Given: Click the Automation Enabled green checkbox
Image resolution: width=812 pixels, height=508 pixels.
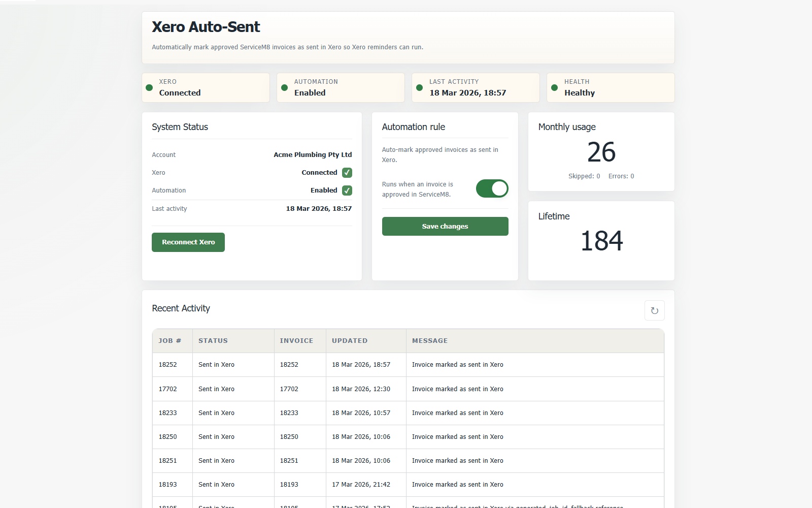Looking at the screenshot, I should (x=347, y=190).
